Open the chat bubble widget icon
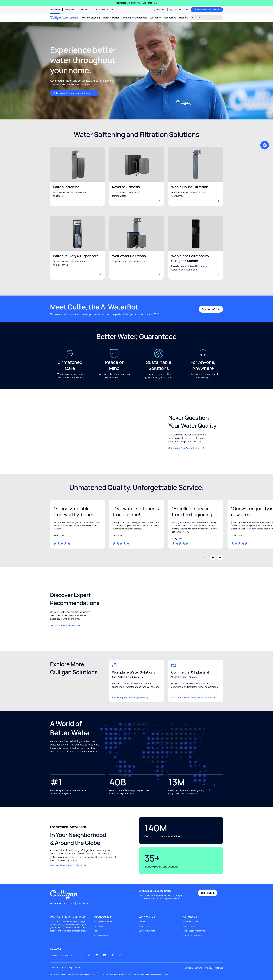The height and width of the screenshot is (980, 273). coord(265,145)
